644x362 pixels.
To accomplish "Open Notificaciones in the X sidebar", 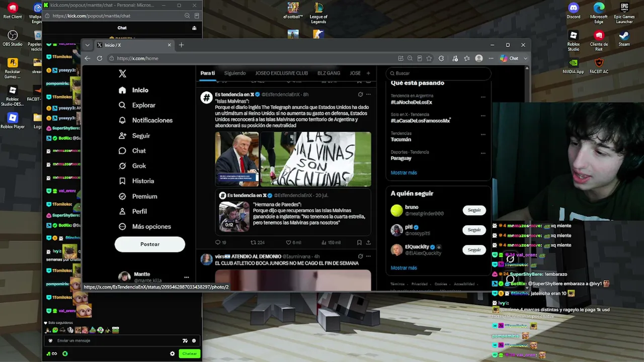I will coord(146,120).
